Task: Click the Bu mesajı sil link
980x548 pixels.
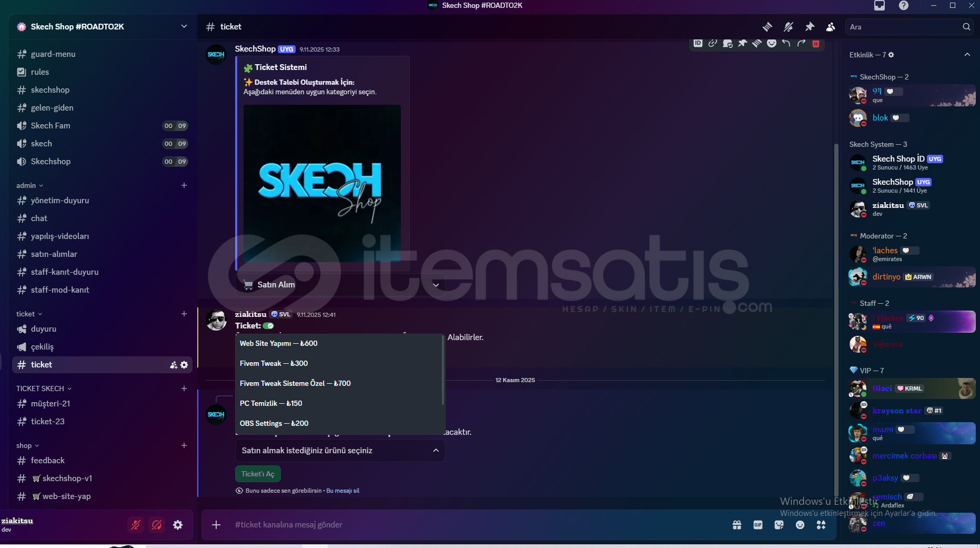Action: 342,491
